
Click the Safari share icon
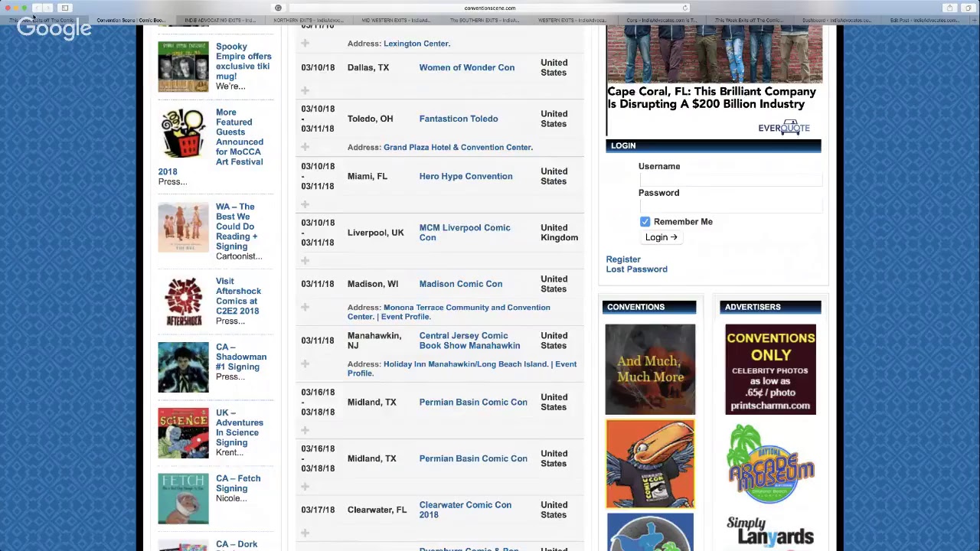point(949,8)
